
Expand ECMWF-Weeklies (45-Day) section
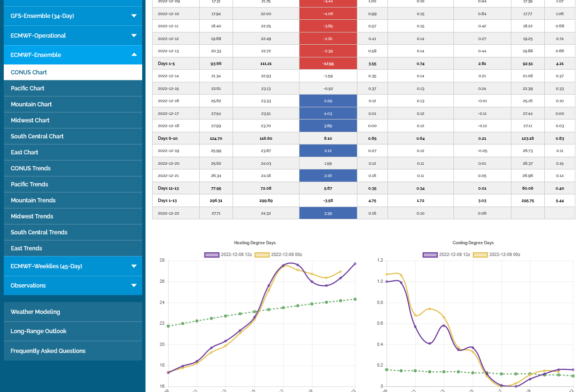134,266
